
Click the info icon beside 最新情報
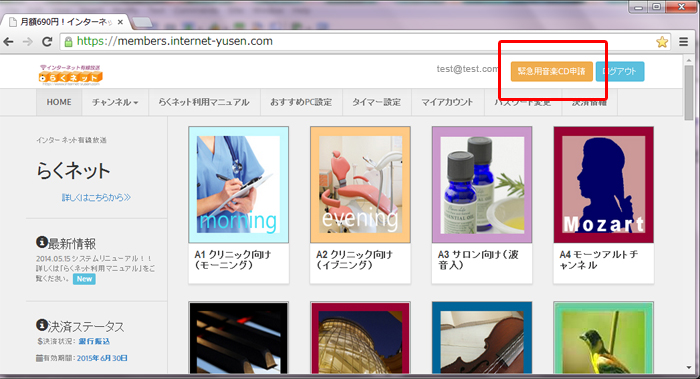pyautogui.click(x=42, y=242)
